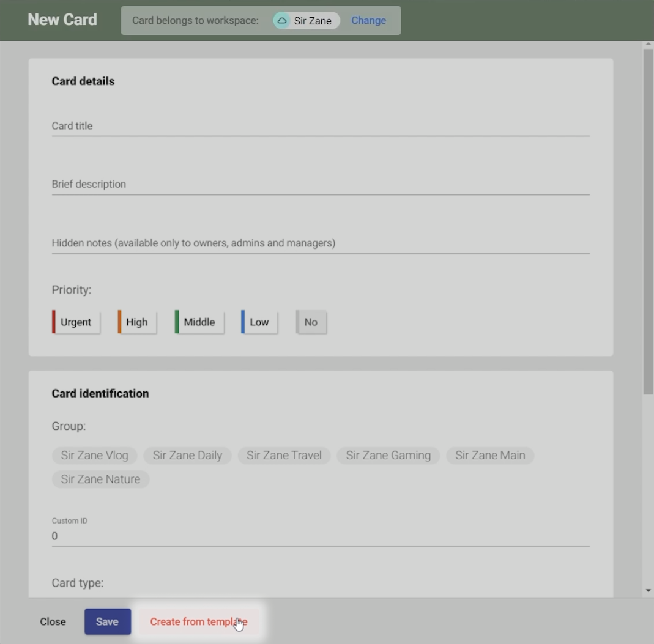The image size is (654, 644).
Task: Tag card with Sir Zane Nature
Action: pos(100,479)
